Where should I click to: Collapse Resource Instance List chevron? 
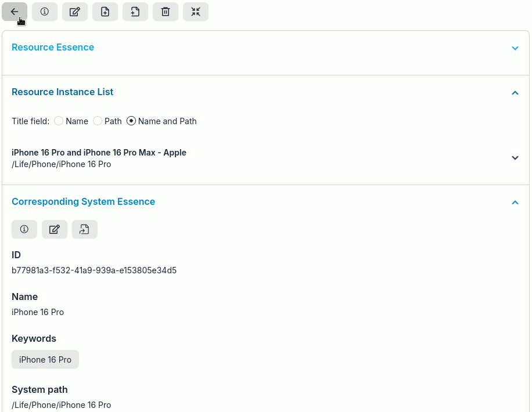[515, 93]
